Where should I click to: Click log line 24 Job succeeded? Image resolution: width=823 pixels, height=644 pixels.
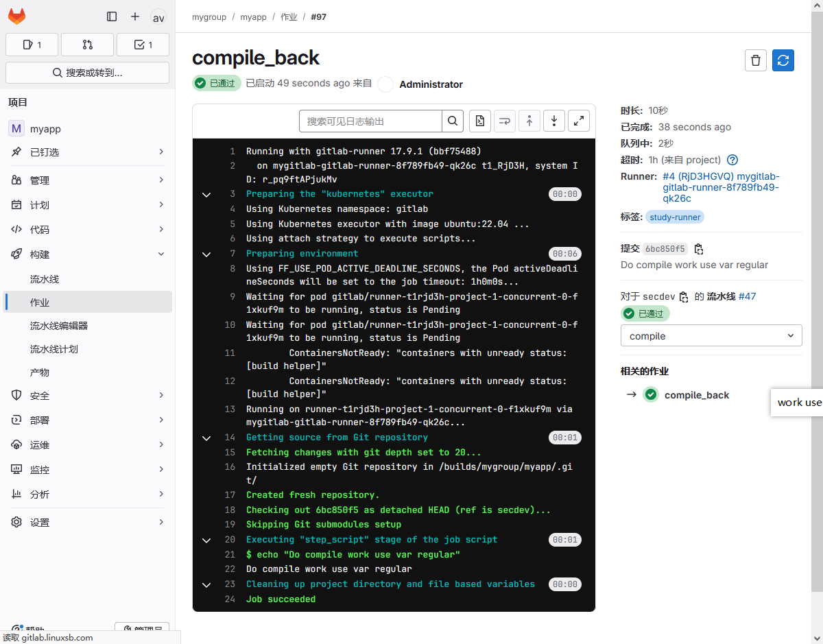[x=281, y=599]
